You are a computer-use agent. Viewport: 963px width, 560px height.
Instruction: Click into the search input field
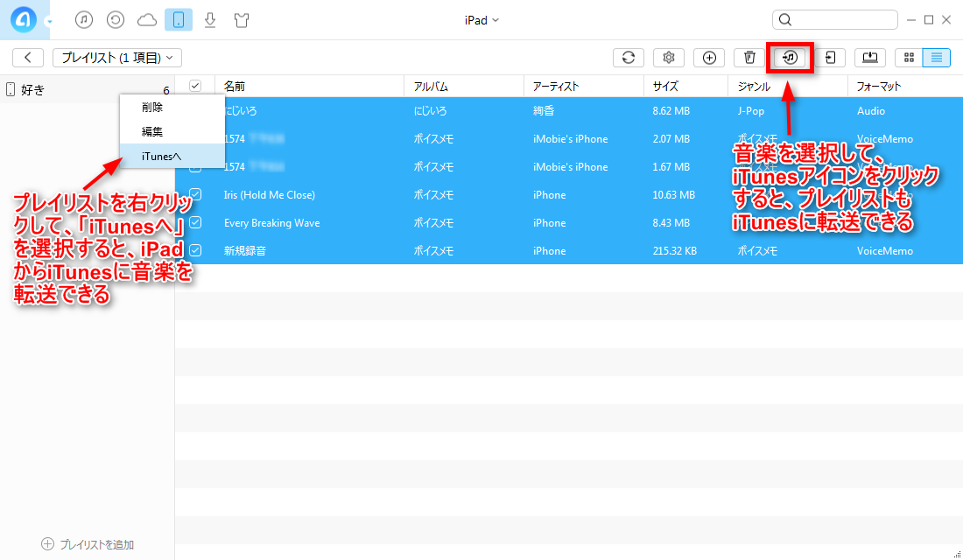[x=835, y=19]
